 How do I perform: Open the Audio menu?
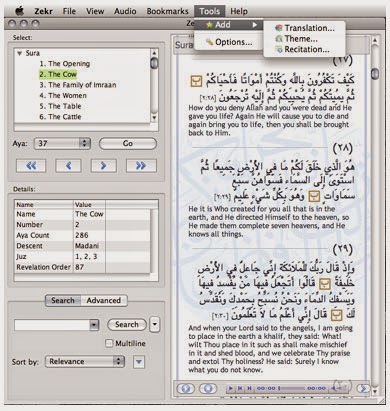pyautogui.click(x=125, y=11)
